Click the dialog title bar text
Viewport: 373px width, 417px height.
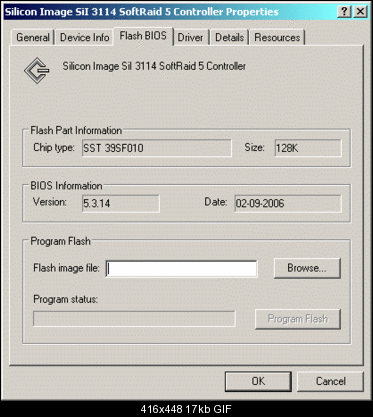point(141,12)
